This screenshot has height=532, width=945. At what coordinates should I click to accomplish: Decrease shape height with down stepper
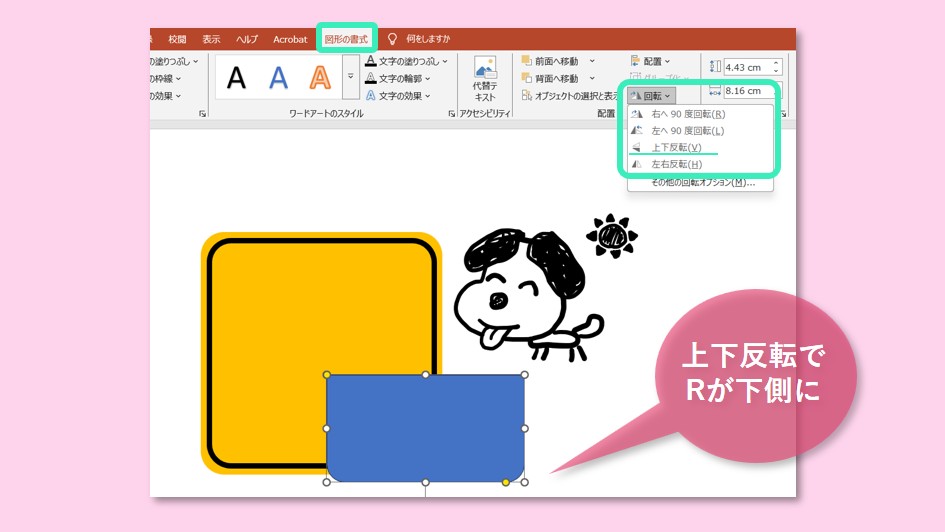[776, 71]
